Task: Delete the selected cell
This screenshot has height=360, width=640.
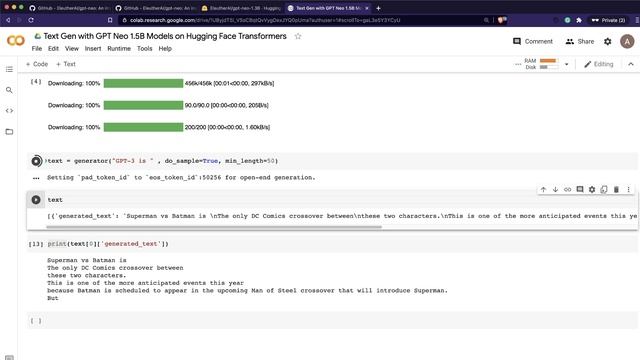Action: pyautogui.click(x=616, y=189)
